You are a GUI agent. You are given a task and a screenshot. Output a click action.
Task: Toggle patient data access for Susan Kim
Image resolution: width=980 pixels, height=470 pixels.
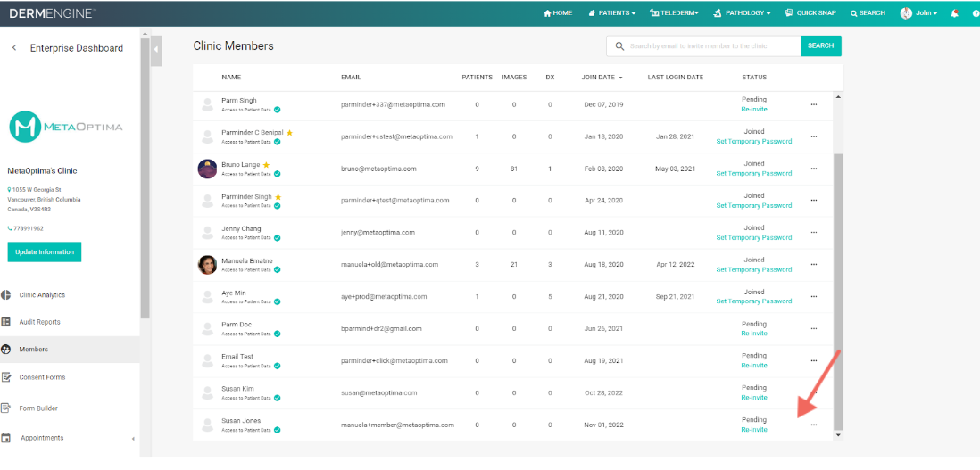pyautogui.click(x=277, y=398)
